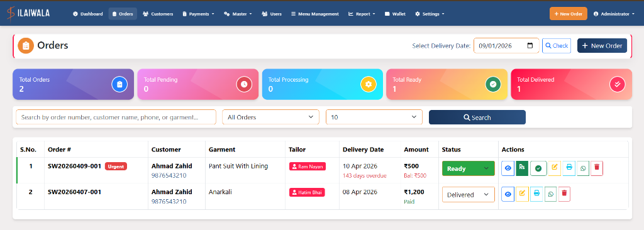
Task: Click the Total Pending card
Action: tap(197, 84)
